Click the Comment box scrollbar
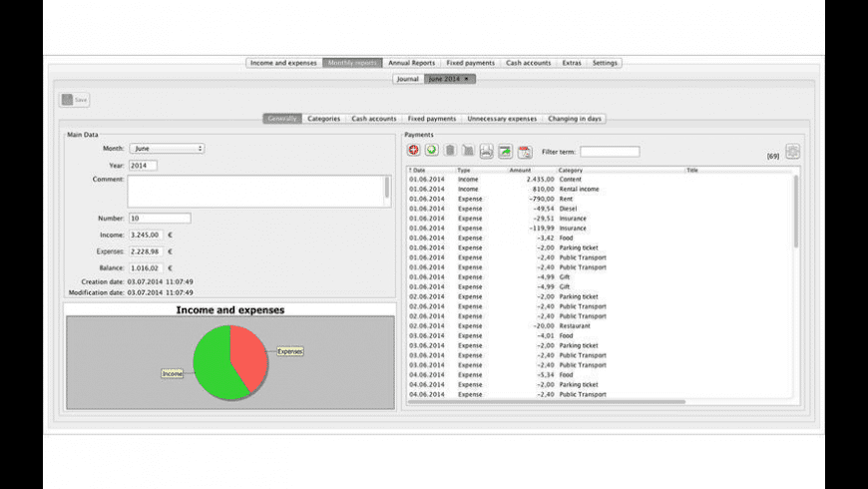Screen dimensions: 868x489 click(x=387, y=188)
